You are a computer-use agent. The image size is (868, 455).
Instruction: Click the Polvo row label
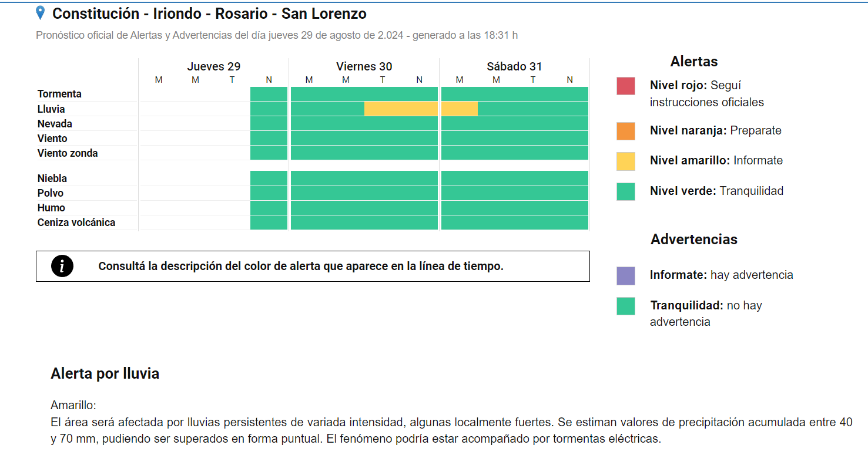coord(51,193)
